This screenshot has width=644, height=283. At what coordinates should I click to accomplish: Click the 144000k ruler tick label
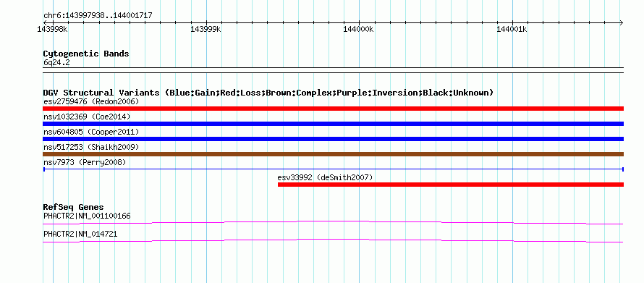pos(359,29)
